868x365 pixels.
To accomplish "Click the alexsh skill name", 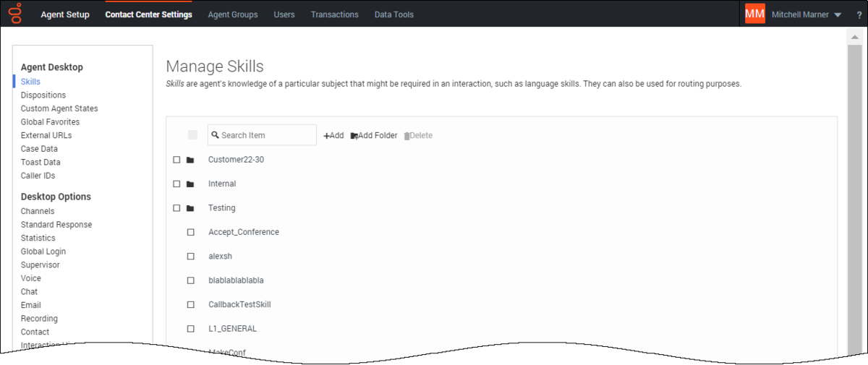I will [x=220, y=257].
